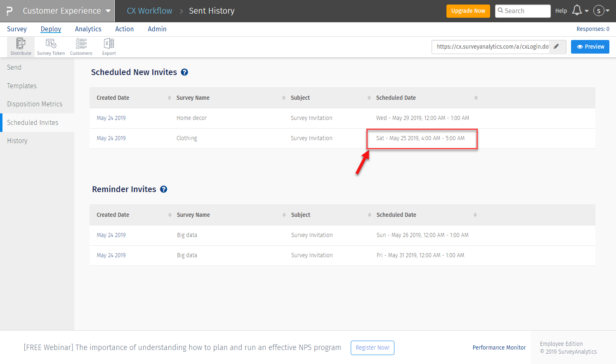Open the notifications bell
The image size is (616, 364).
click(x=577, y=11)
